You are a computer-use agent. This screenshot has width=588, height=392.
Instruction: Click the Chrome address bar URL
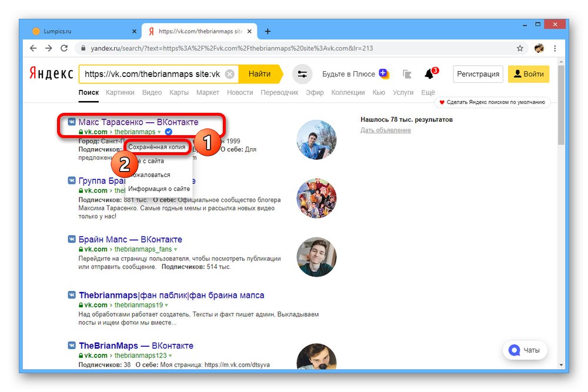[x=232, y=48]
